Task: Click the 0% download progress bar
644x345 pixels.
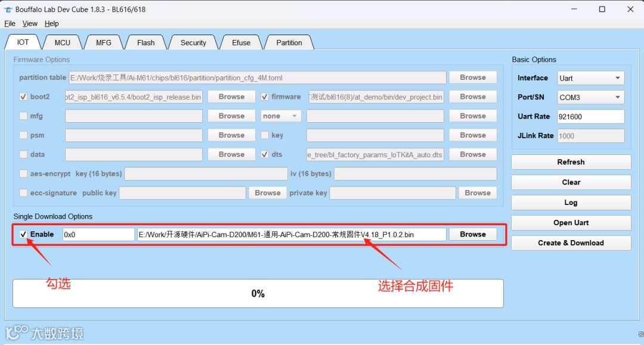Action: (258, 293)
